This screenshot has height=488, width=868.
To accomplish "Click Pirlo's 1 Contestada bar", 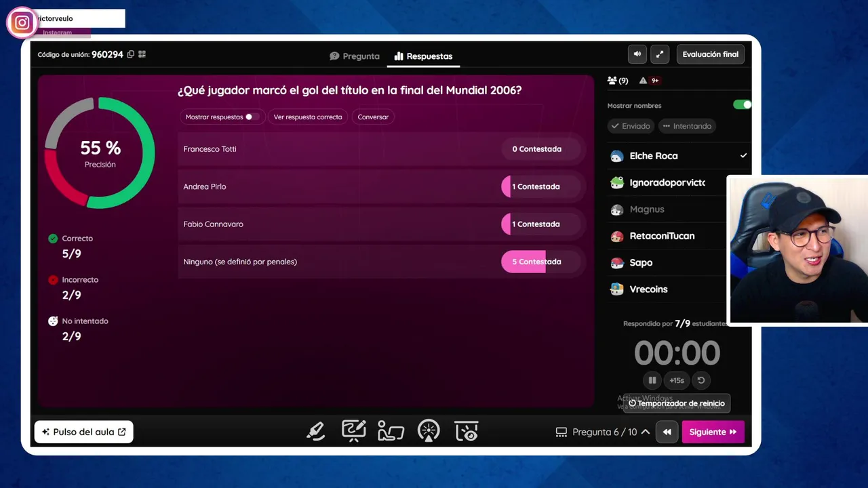I will pyautogui.click(x=541, y=186).
